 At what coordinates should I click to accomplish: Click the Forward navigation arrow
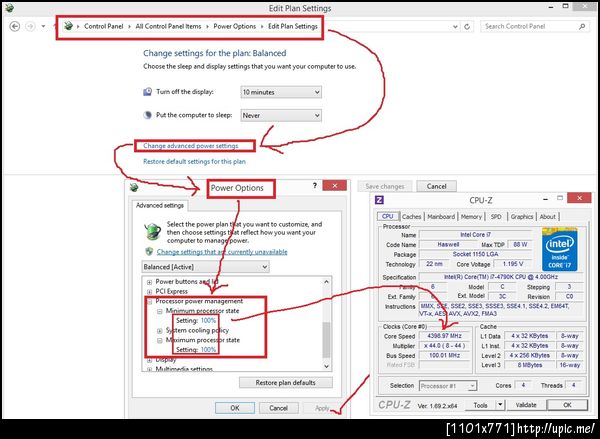(x=30, y=26)
